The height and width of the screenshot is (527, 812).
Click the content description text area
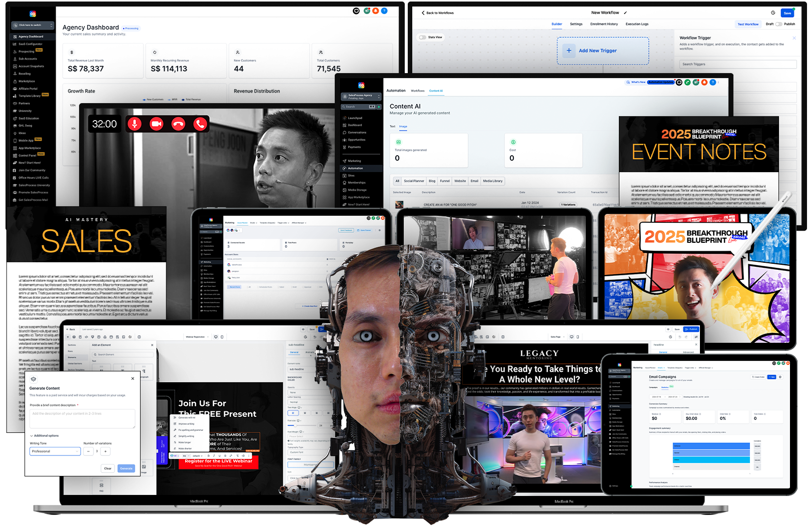pyautogui.click(x=82, y=419)
